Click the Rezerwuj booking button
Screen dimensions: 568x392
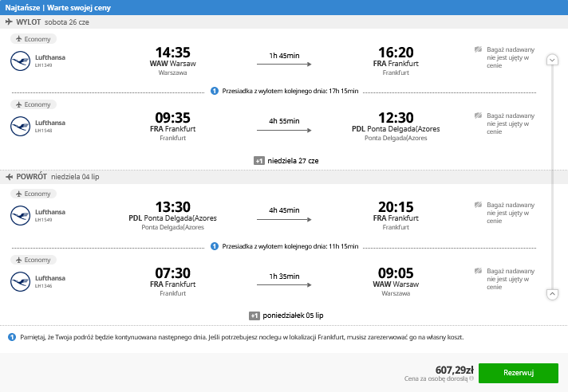(x=519, y=373)
